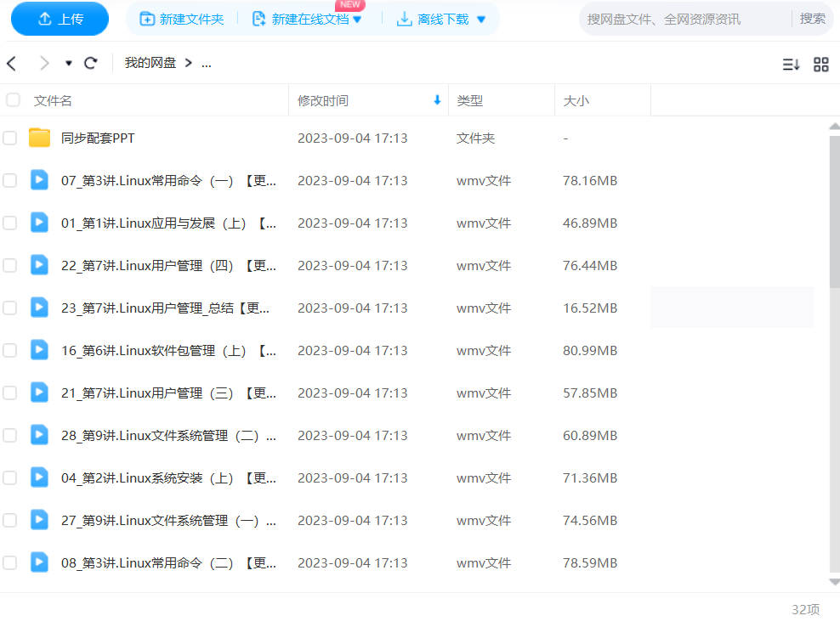Click video icon of 23_第7讲 file

39,308
